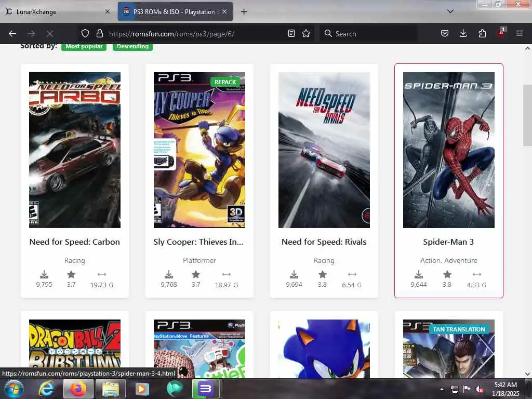
Task: Click the padlock site information icon
Action: [x=99, y=33]
